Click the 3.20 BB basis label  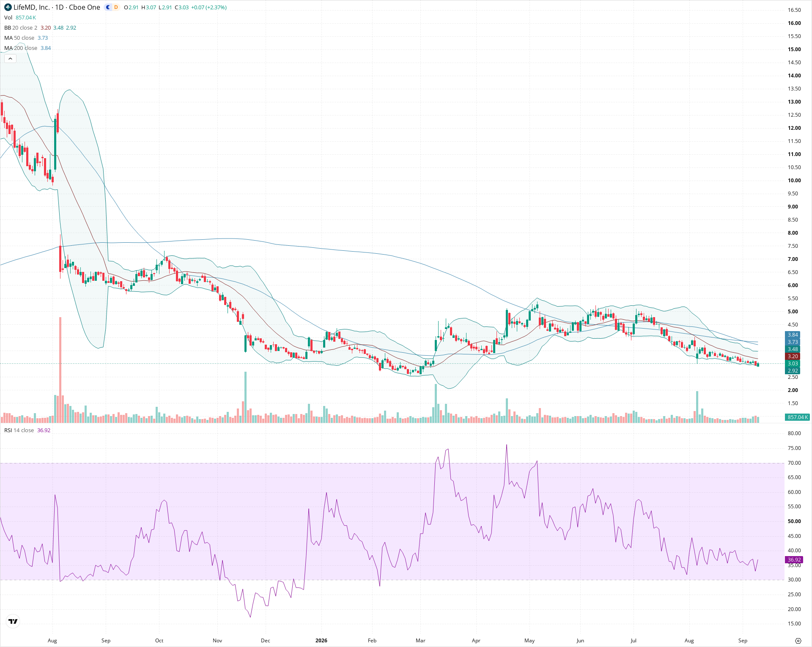click(793, 356)
